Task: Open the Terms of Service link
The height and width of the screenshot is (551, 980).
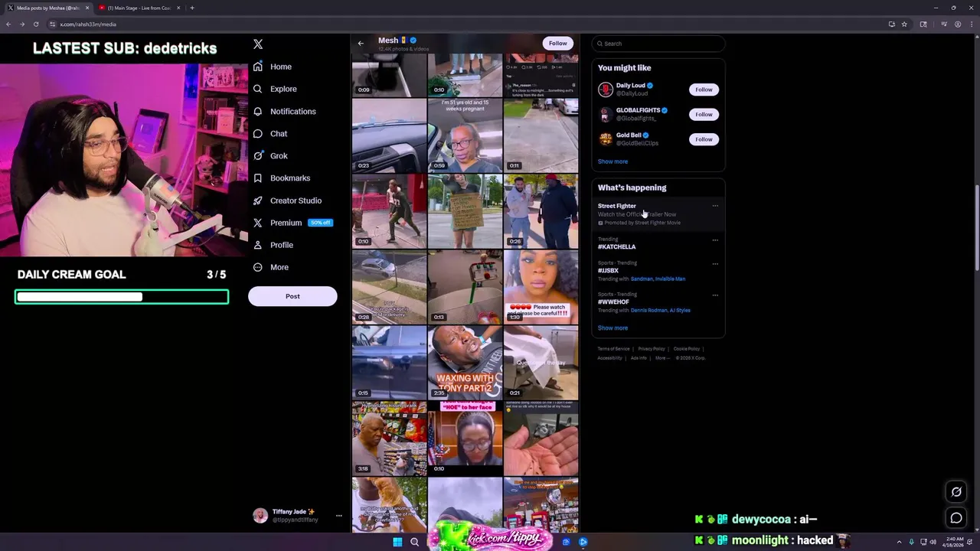Action: tap(613, 349)
